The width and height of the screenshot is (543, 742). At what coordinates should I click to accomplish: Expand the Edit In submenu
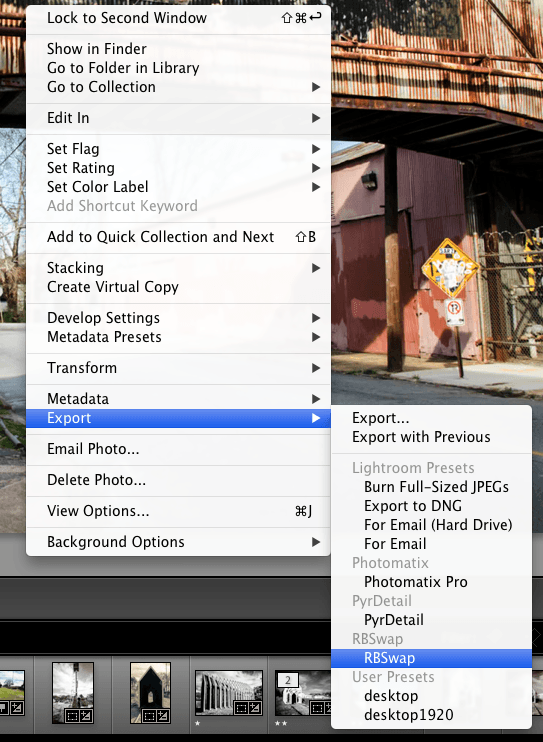(x=178, y=118)
